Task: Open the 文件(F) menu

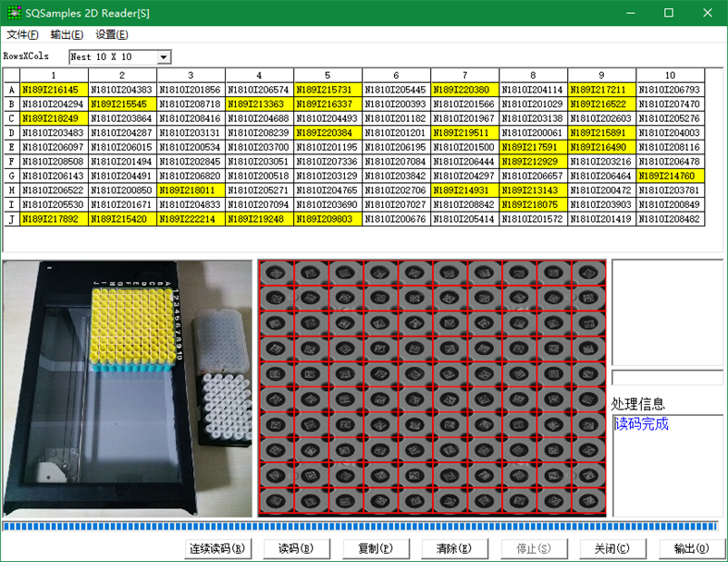Action: [x=22, y=35]
